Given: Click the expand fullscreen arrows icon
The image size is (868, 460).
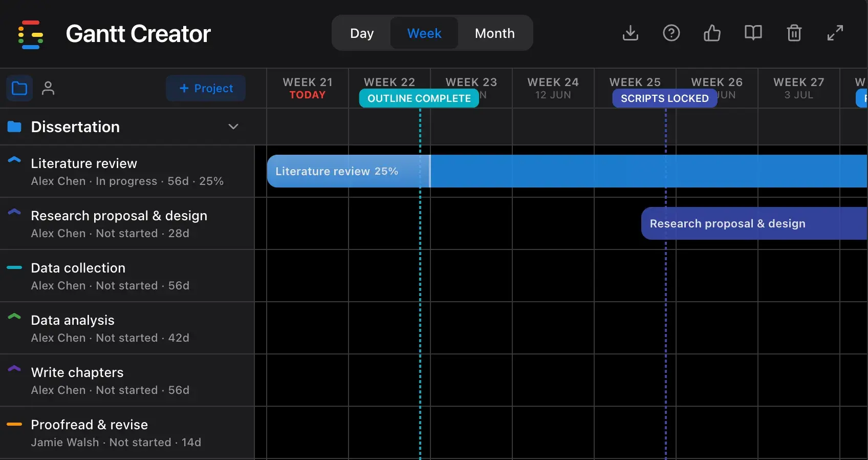Looking at the screenshot, I should 835,33.
